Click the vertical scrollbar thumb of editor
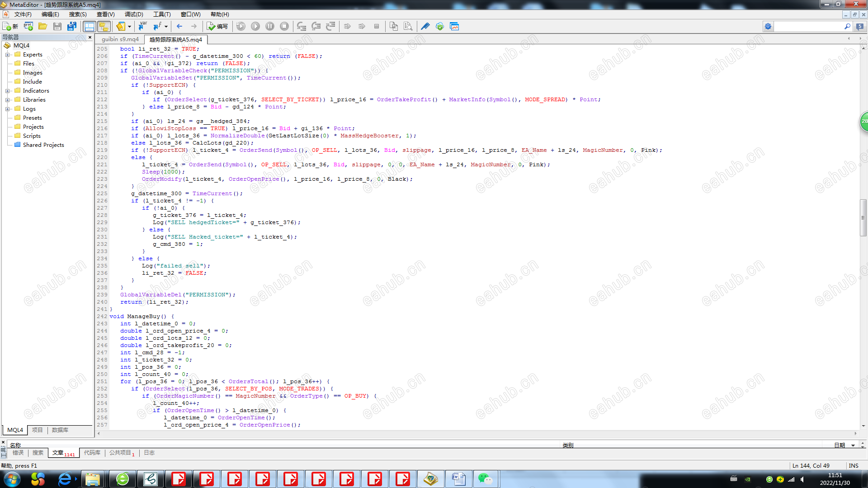Viewport: 868px width, 488px height. point(863,217)
